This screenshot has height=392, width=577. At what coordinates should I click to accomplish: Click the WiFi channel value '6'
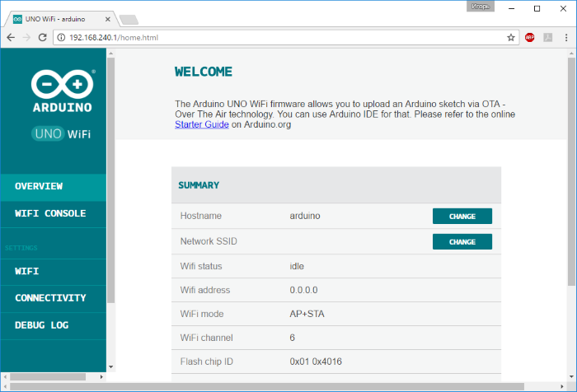point(292,338)
